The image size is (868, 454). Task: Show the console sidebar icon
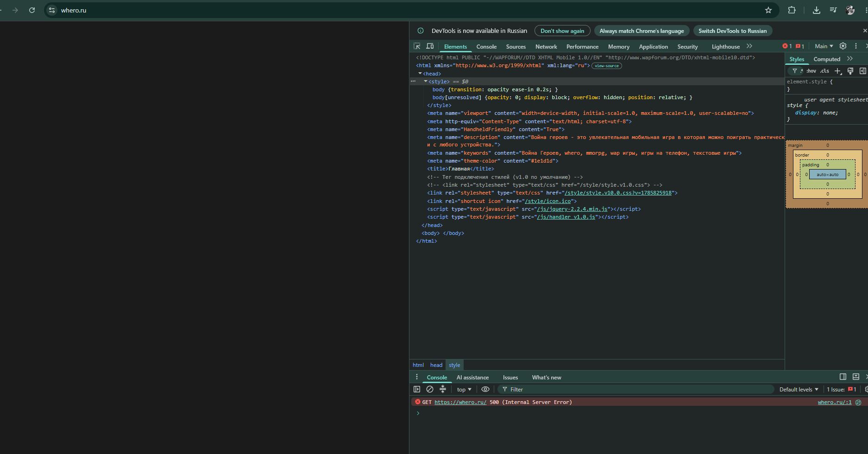coord(417,389)
